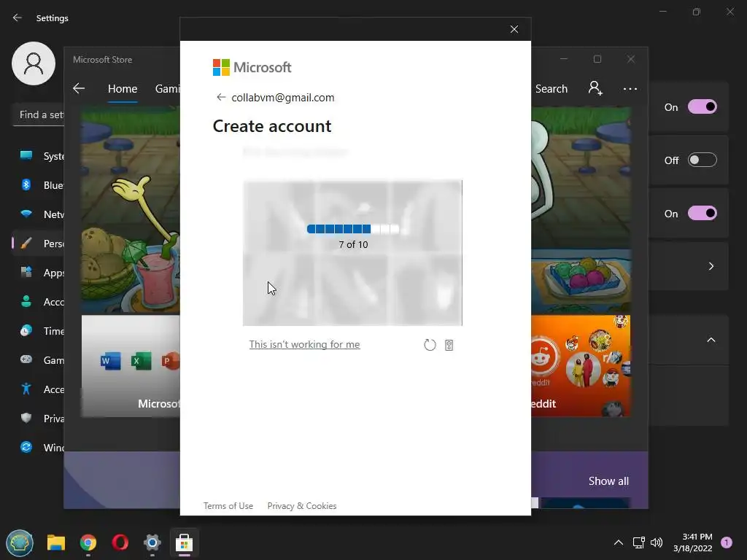747x560 pixels.
Task: Open Network in Settings sidebar
Action: click(38, 214)
